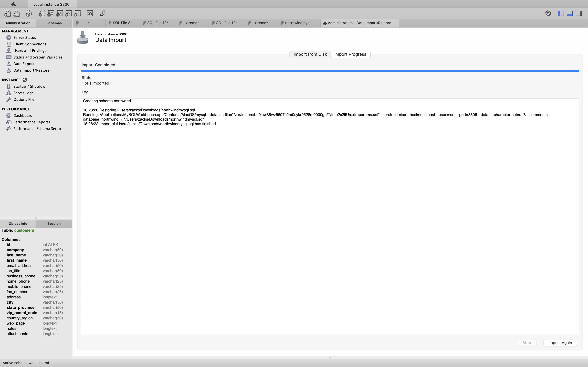Select the Import from Disk tab
588x367 pixels.
(x=310, y=54)
